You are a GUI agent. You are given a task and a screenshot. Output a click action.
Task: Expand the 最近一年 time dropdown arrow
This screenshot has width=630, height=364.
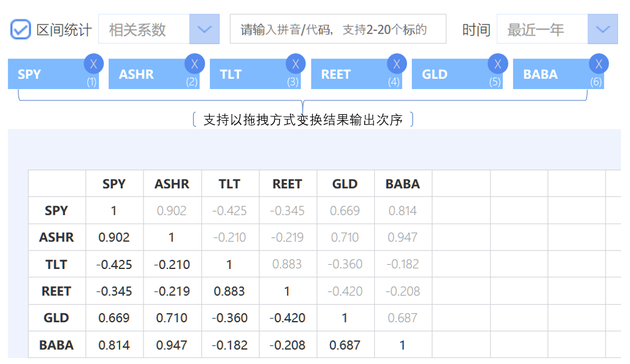603,29
